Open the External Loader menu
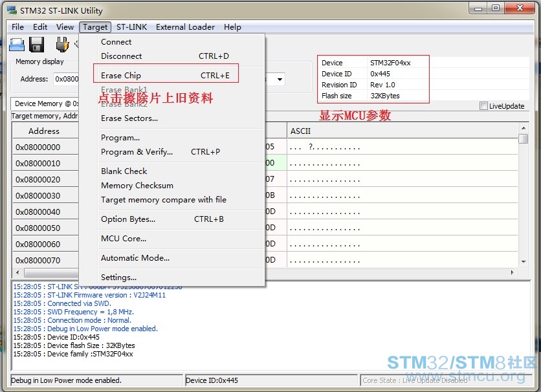Image resolution: width=541 pixels, height=392 pixels. pos(185,27)
